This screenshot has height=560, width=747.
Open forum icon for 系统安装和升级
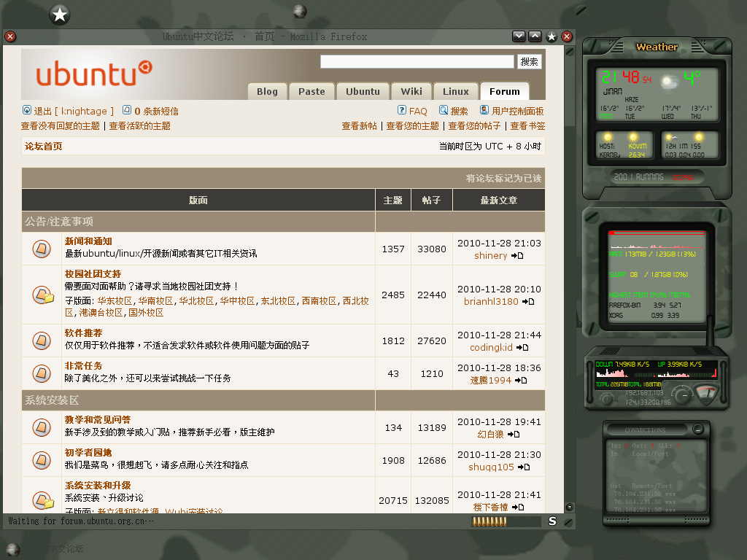click(x=42, y=500)
